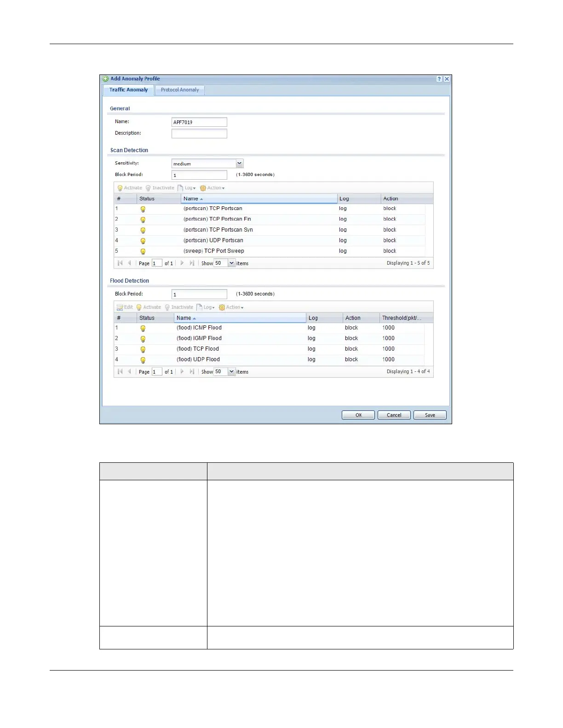Viewport: 563px width, 728px height.
Task: Select the (flood) ICMP Flood name
Action: tap(199, 328)
